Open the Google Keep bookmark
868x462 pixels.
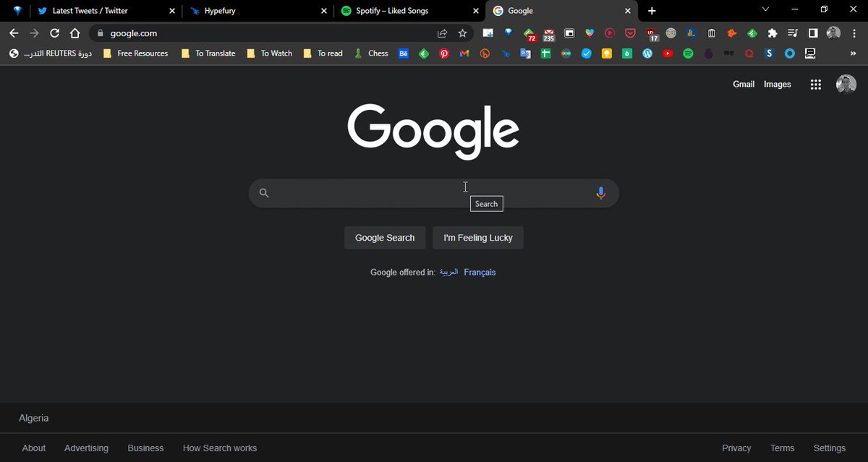607,54
